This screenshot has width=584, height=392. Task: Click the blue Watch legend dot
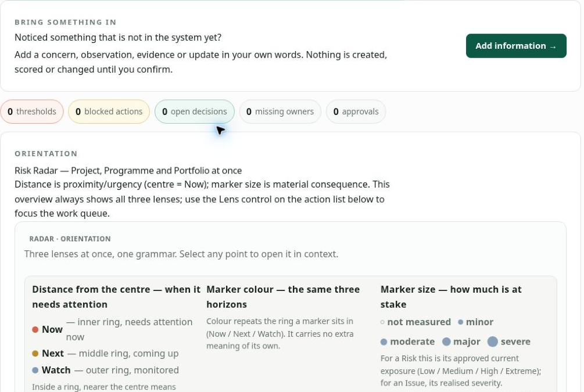coord(35,371)
